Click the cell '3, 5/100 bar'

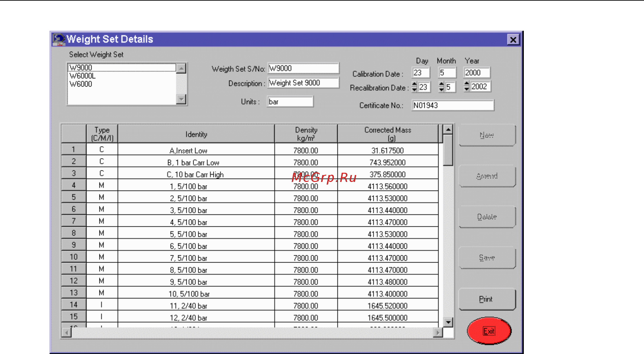pos(196,209)
